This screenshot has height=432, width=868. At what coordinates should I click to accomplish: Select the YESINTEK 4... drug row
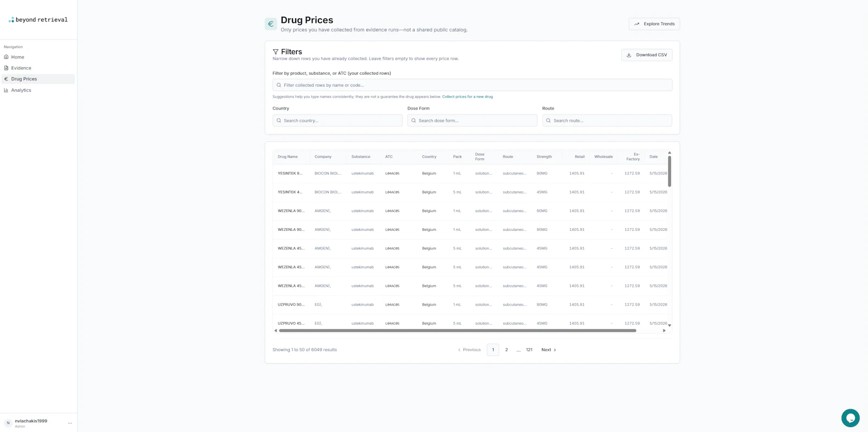[x=470, y=192]
